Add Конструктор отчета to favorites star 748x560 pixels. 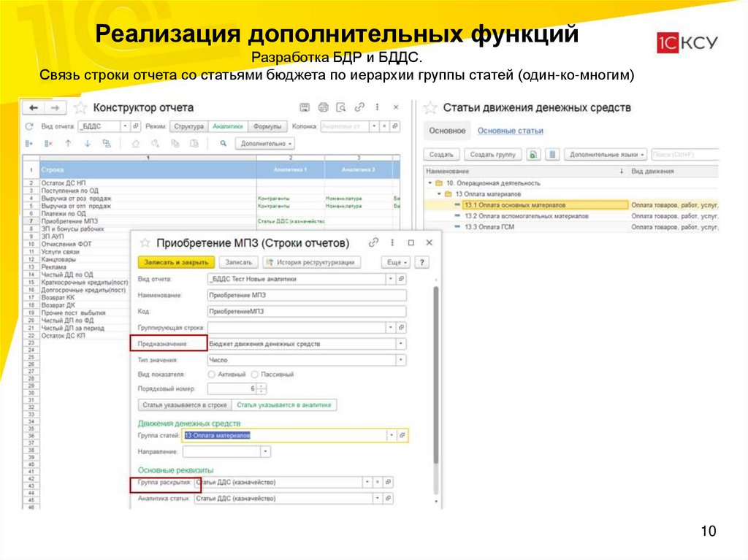(80, 108)
